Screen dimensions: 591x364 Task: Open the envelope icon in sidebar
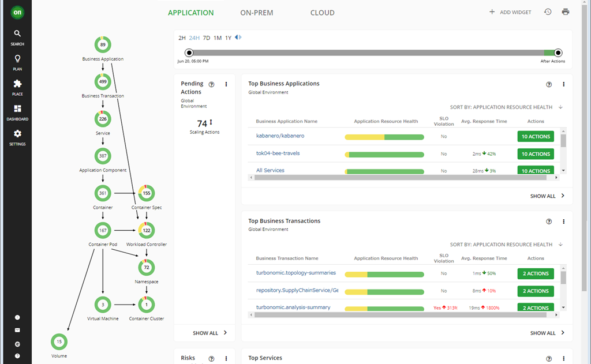pos(17,330)
